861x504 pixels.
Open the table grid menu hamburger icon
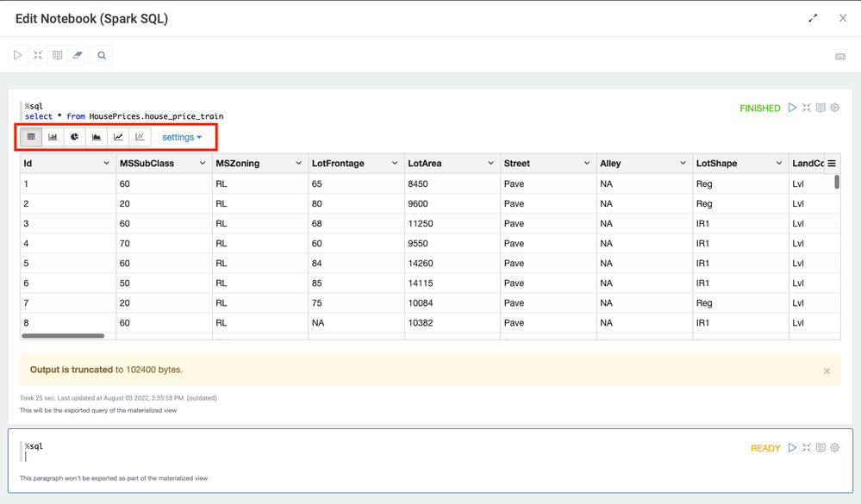(832, 164)
